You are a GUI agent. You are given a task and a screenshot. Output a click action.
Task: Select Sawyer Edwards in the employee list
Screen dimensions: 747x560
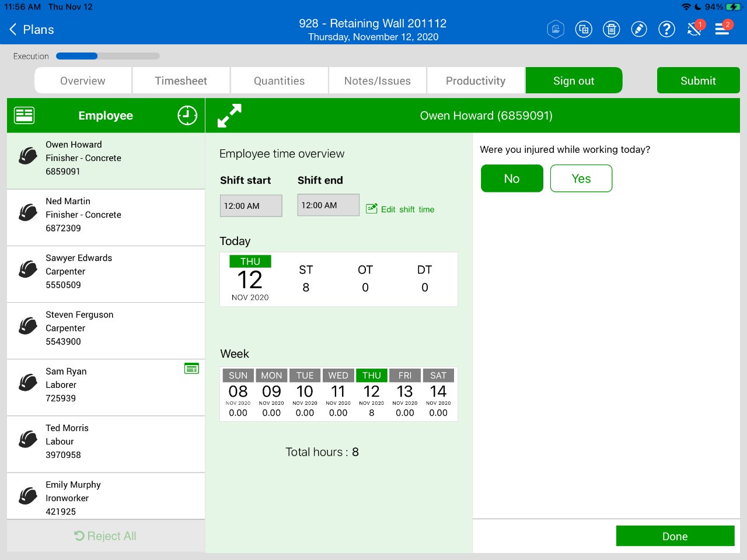(x=106, y=272)
